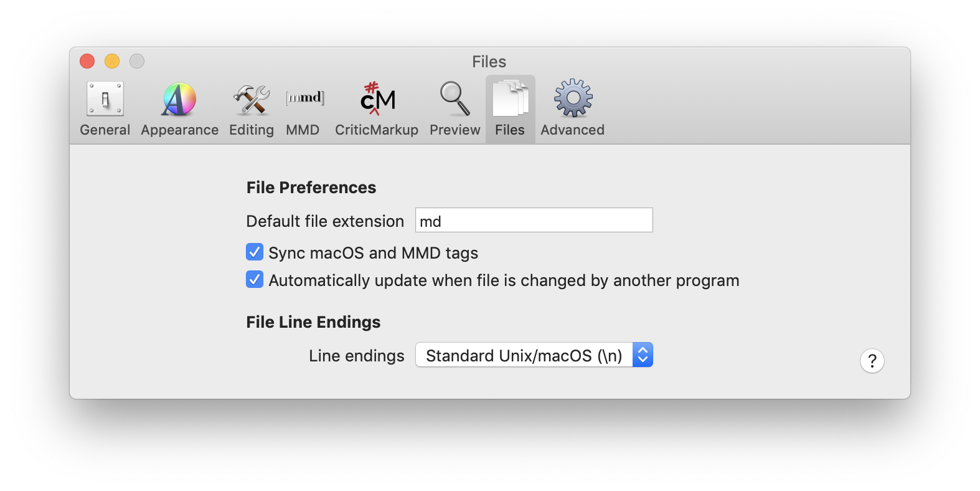Open Appearance via the color wheel icon

(179, 99)
